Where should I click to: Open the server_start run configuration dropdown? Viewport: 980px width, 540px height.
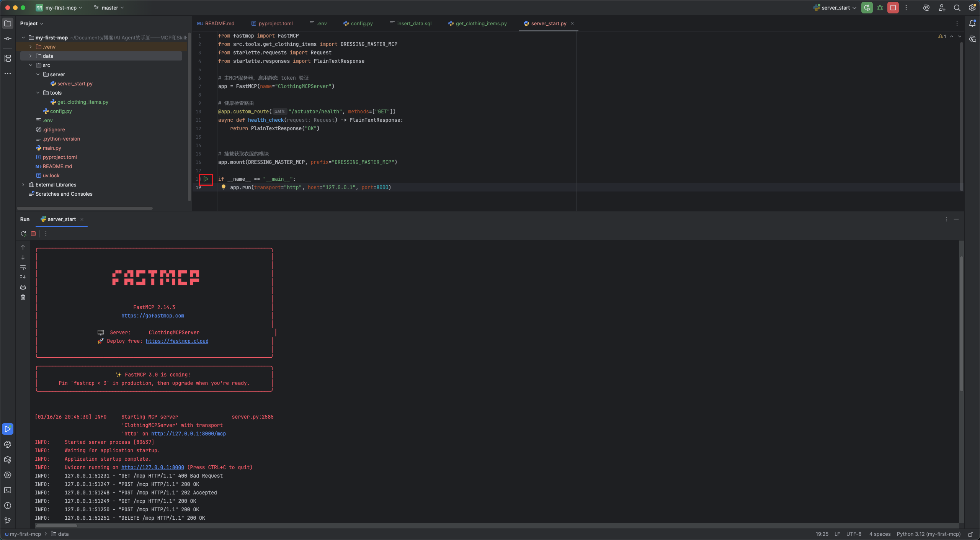(x=835, y=8)
